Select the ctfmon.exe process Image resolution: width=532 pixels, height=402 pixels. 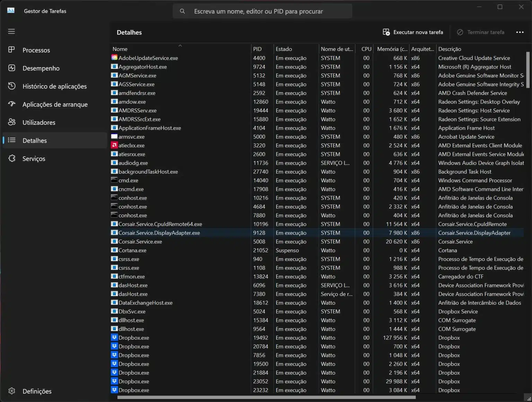pyautogui.click(x=317, y=276)
